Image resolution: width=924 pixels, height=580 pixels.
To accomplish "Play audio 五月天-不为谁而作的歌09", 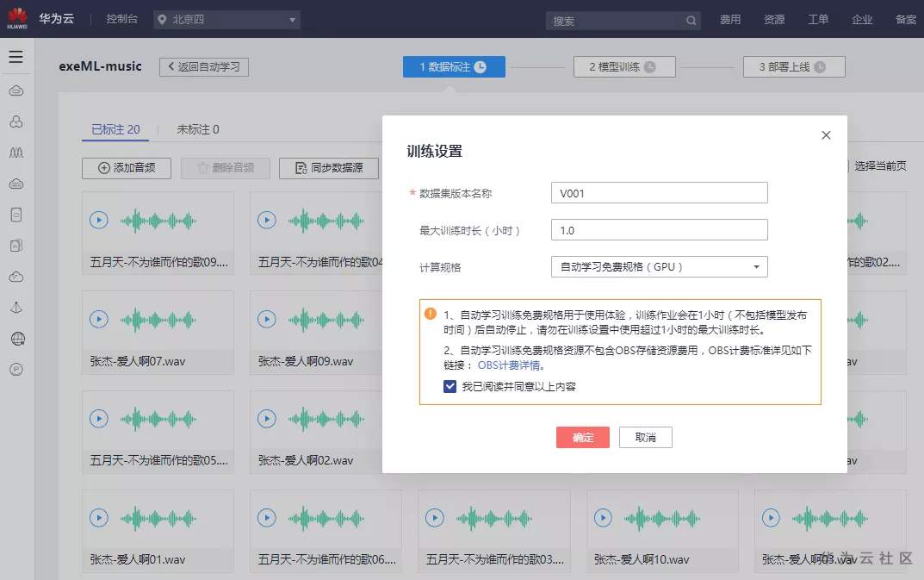I will [x=99, y=221].
